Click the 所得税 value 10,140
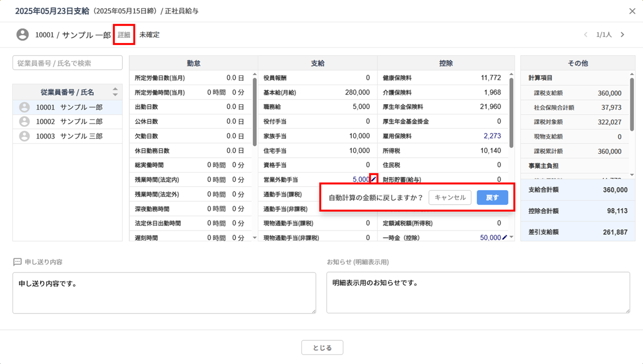The width and height of the screenshot is (643, 364). (x=491, y=151)
